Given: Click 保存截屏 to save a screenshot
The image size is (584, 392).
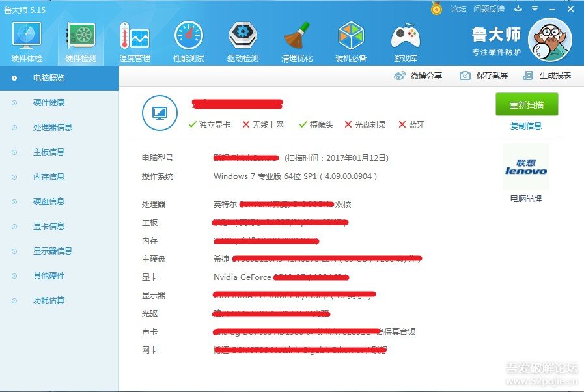Looking at the screenshot, I should (484, 76).
